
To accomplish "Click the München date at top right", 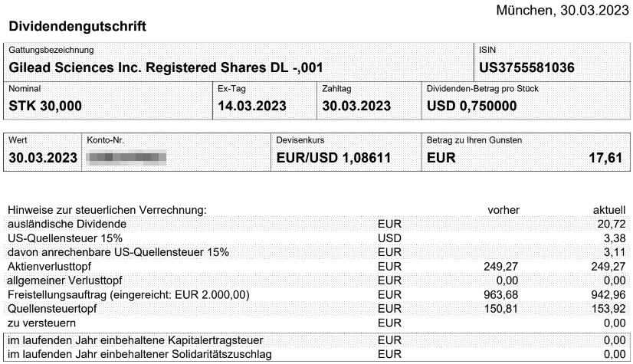I will [x=562, y=10].
